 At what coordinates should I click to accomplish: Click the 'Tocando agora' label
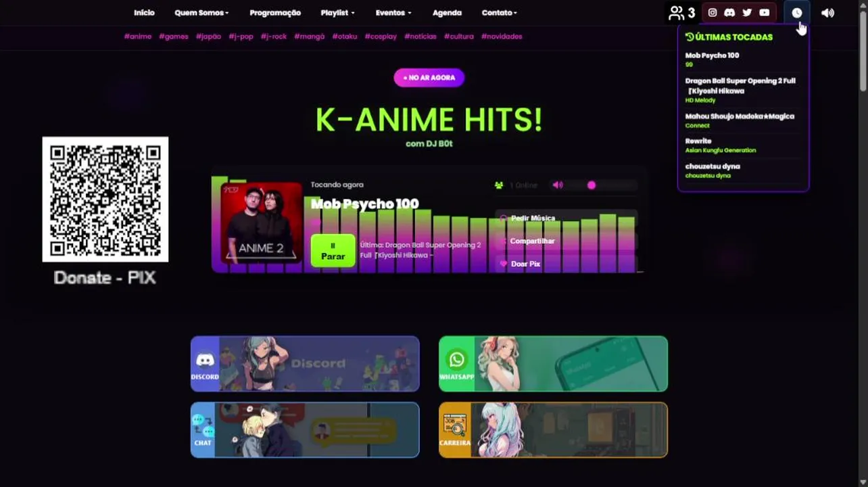point(337,185)
